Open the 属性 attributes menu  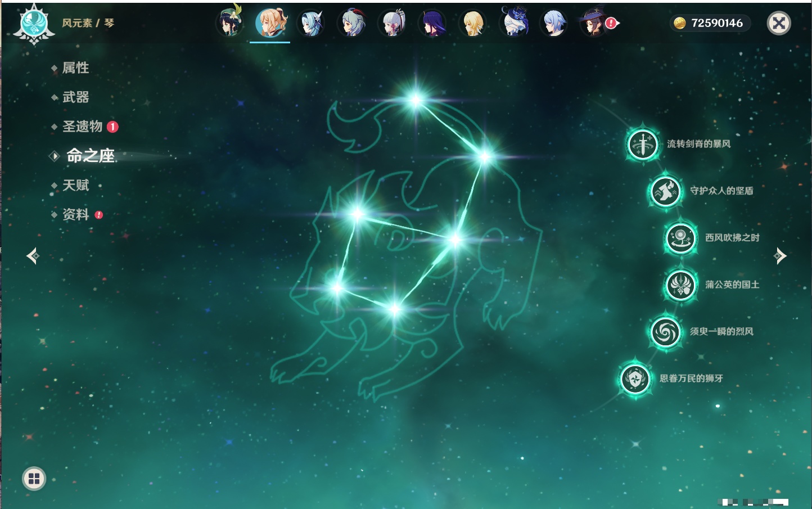coord(75,68)
